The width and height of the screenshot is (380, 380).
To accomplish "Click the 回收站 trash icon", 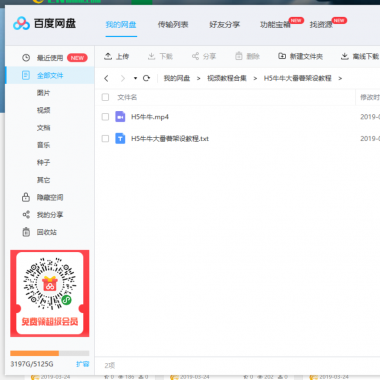I will tap(26, 232).
